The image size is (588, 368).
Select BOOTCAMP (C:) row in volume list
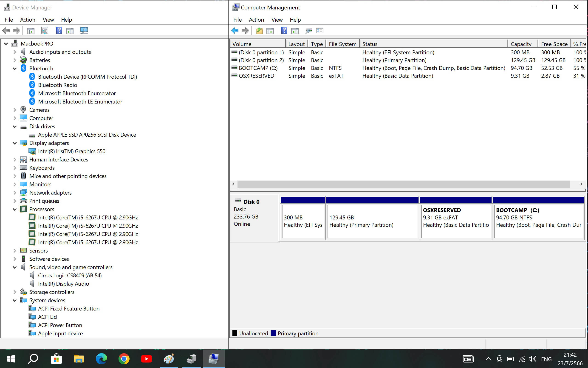(408, 68)
